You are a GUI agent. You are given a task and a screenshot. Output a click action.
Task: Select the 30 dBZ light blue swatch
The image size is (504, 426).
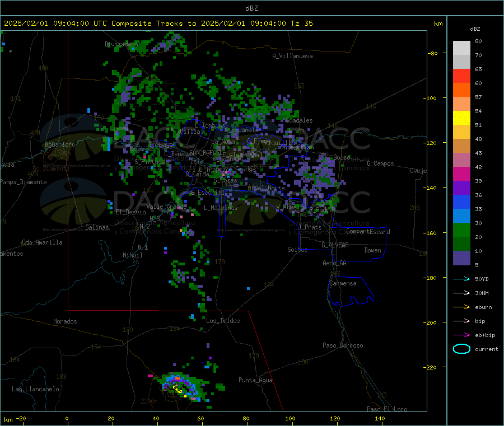pos(461,216)
